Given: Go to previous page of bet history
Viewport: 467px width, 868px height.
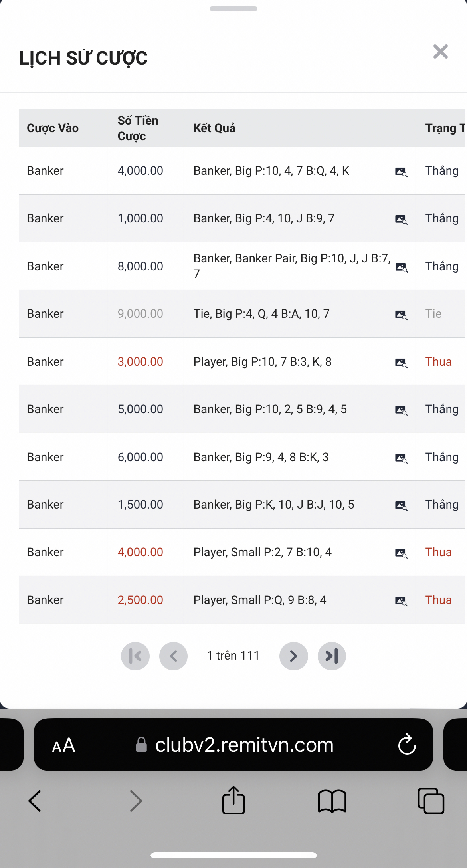Looking at the screenshot, I should [173, 656].
